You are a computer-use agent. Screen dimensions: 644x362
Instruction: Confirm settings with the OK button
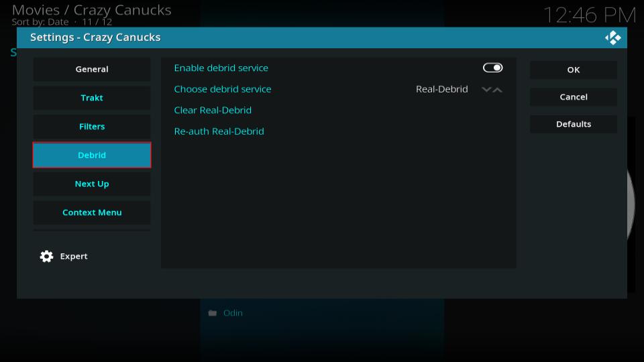tap(574, 70)
